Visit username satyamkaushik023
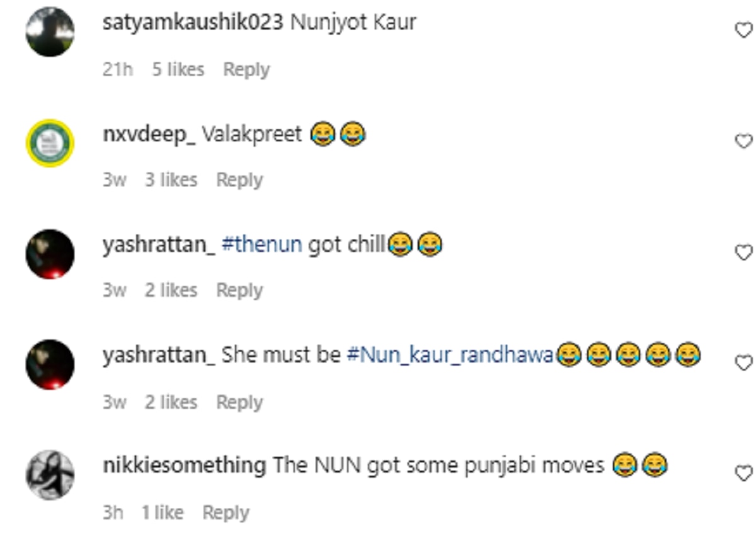Viewport: 756px width, 538px height. pyautogui.click(x=193, y=22)
